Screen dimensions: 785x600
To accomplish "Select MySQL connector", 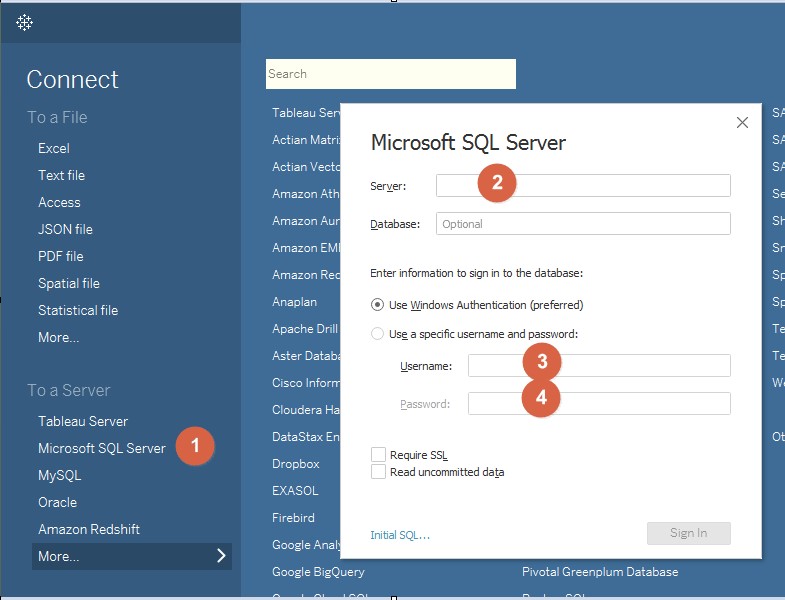I will pos(60,475).
